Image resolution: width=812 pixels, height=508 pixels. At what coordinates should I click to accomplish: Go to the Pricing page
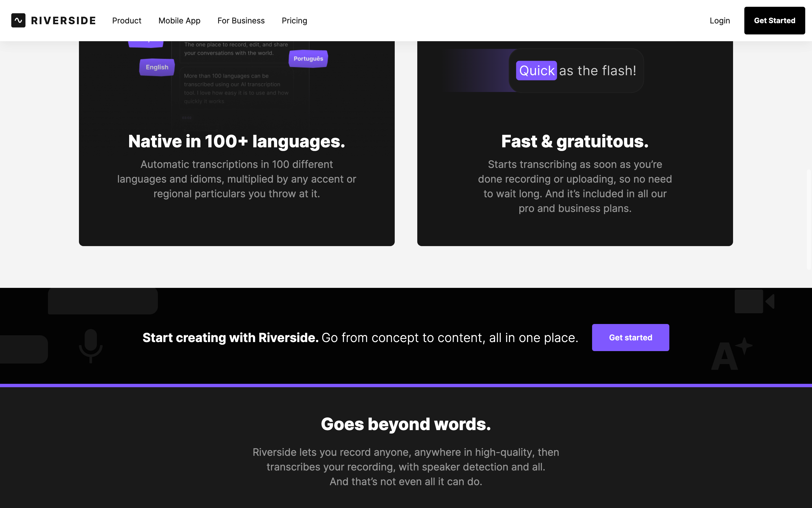294,21
